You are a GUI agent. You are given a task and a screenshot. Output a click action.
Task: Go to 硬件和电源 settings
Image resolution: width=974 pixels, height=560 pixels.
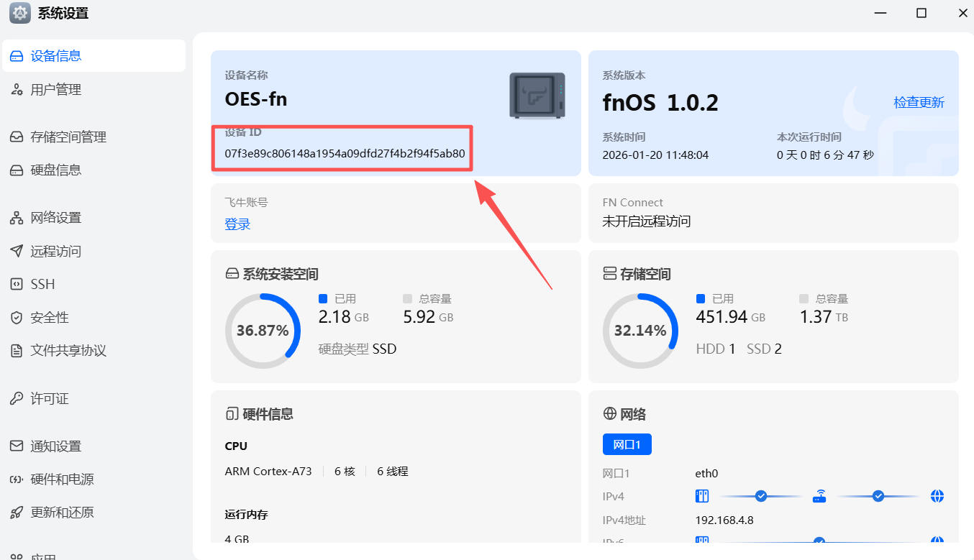[x=62, y=479]
